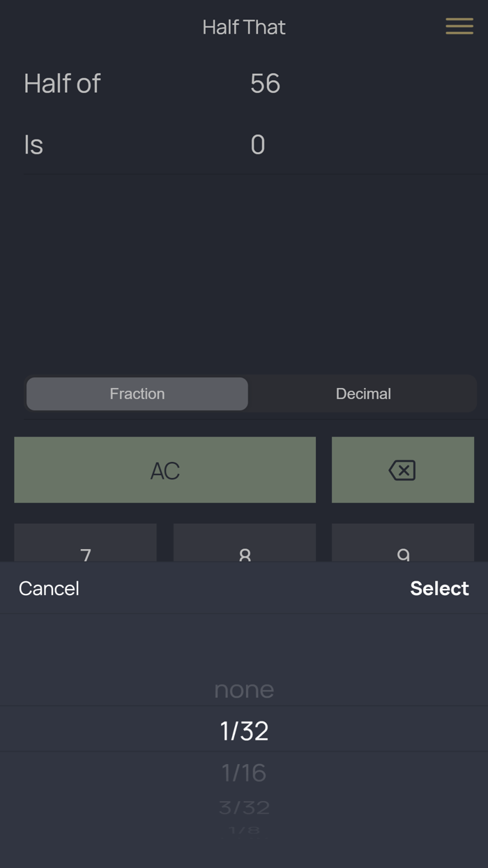Image resolution: width=488 pixels, height=868 pixels.
Task: Switch to Fraction mode
Action: point(137,394)
